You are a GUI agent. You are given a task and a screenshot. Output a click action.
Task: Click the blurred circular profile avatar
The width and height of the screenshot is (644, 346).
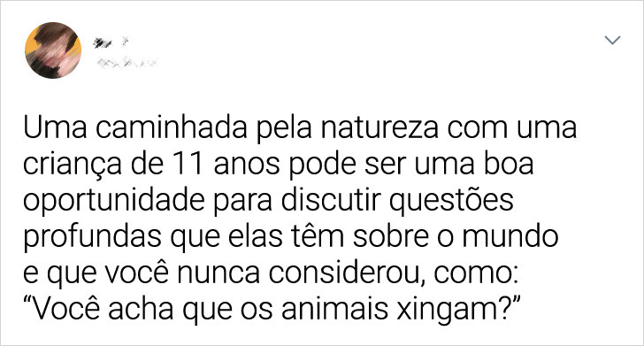[53, 50]
